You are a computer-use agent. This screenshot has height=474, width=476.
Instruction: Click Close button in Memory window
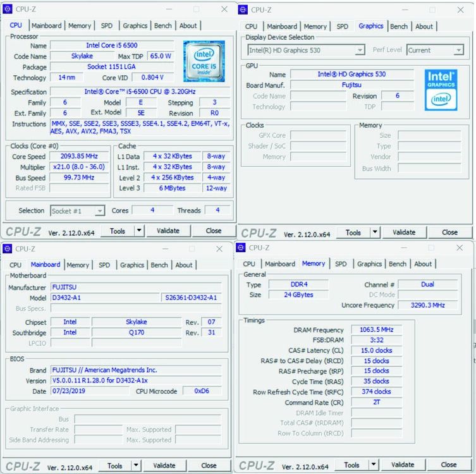coord(448,465)
